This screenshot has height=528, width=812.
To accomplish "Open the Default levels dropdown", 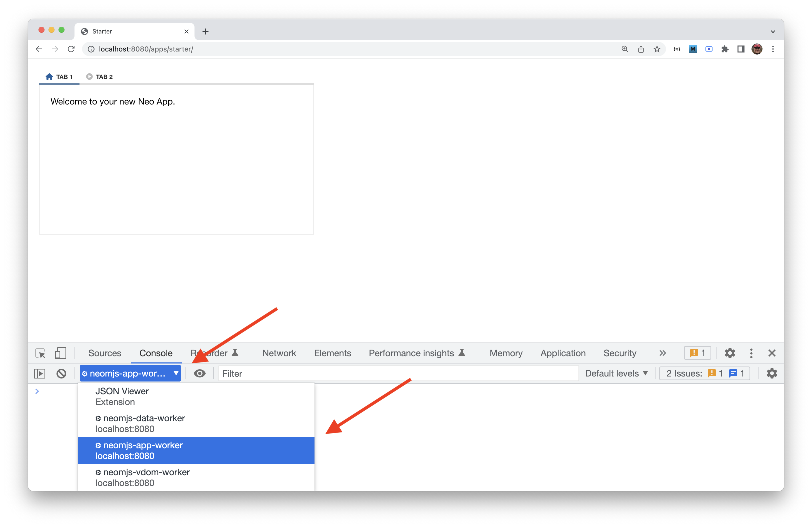I will pos(616,373).
